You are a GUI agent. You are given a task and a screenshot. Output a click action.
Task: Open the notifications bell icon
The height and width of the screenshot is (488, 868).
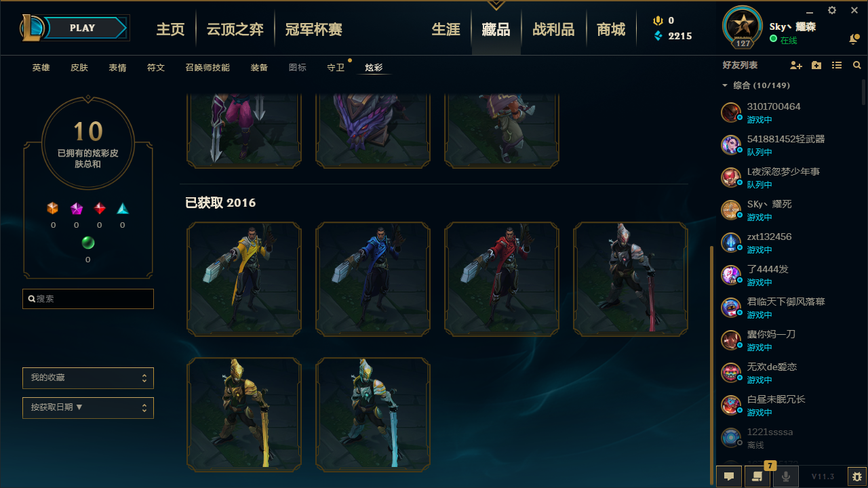pos(854,40)
